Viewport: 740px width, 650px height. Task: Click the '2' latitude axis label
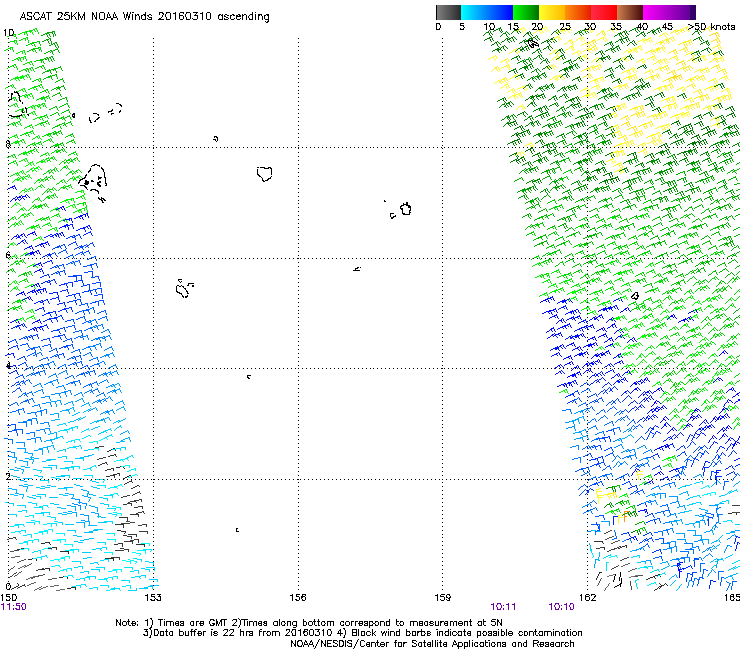tap(8, 476)
